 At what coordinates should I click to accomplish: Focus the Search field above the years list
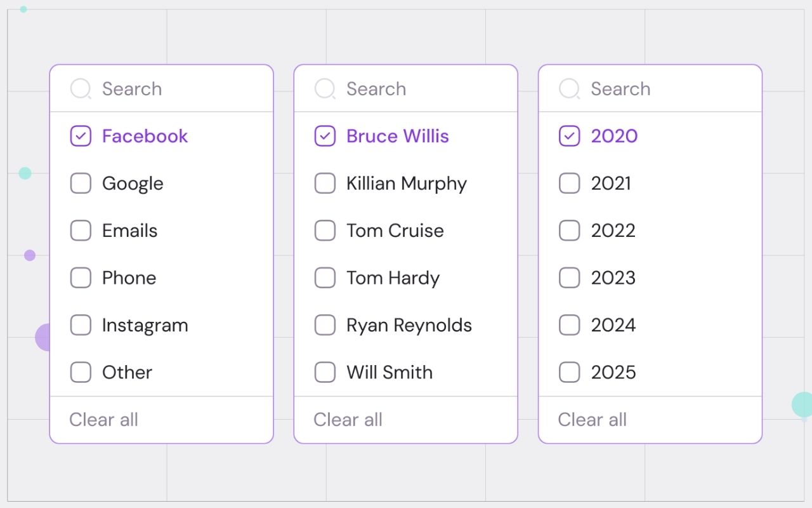coord(660,89)
